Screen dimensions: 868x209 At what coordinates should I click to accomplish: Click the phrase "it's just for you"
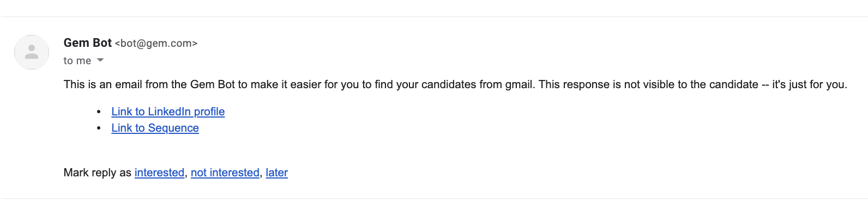click(808, 84)
